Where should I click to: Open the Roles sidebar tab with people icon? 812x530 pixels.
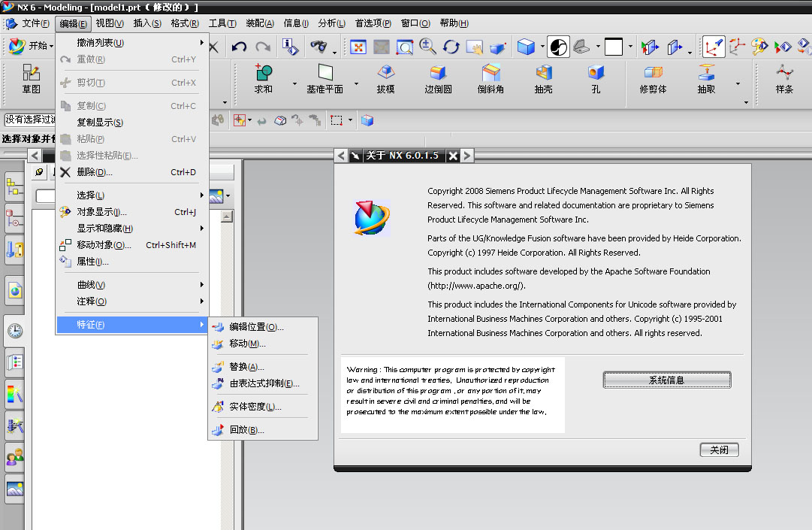(14, 457)
